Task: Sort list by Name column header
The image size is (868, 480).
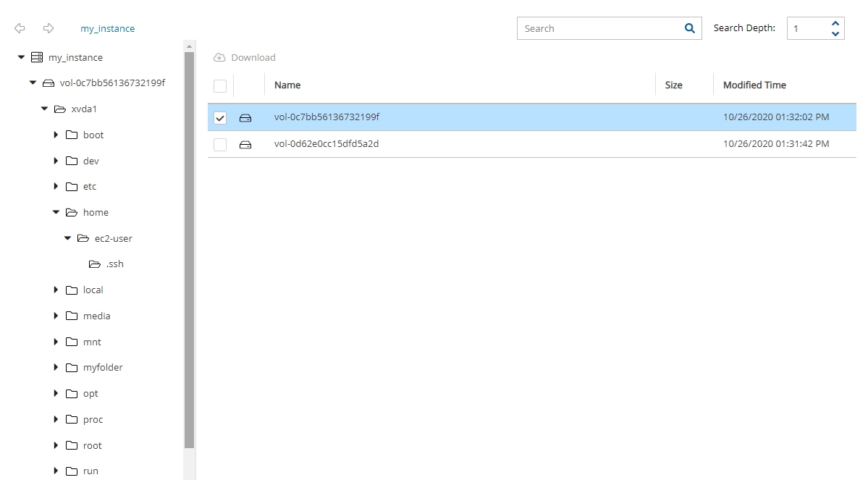Action: [287, 85]
